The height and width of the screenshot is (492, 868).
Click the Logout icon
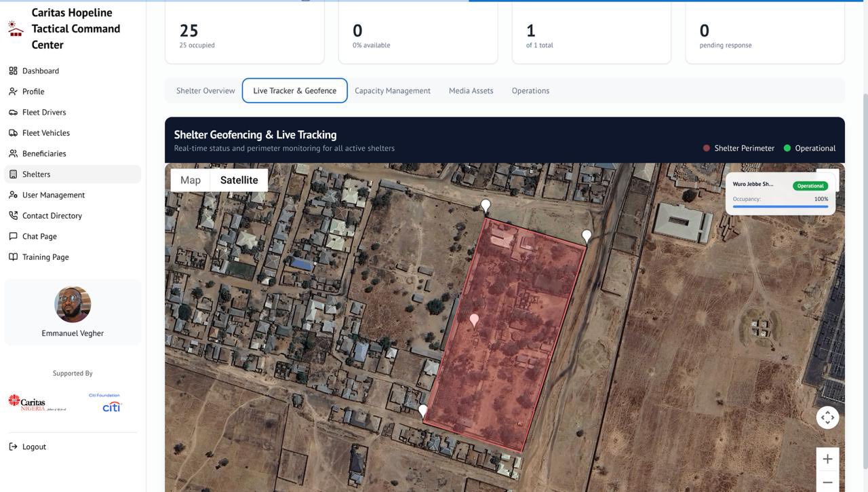coord(13,447)
